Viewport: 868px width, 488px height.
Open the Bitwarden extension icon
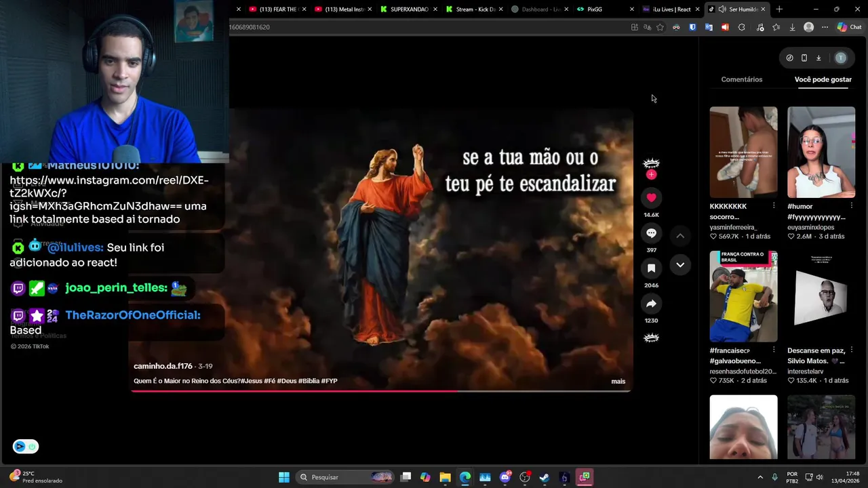[692, 27]
